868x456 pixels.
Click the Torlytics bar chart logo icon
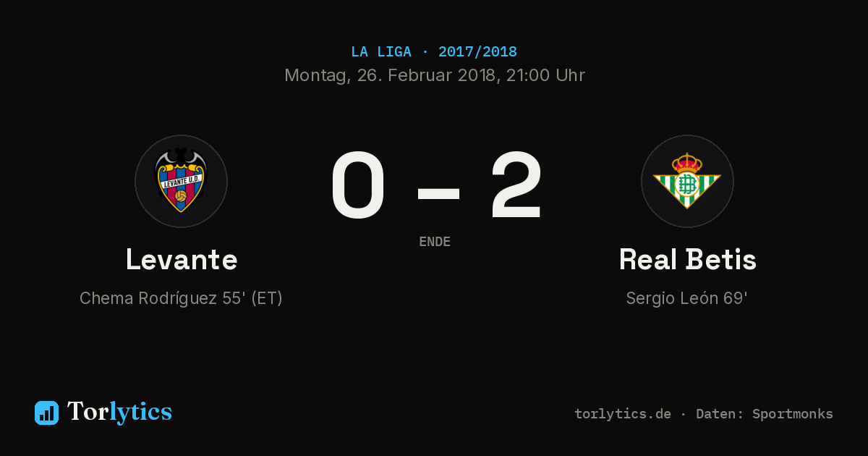click(x=46, y=413)
